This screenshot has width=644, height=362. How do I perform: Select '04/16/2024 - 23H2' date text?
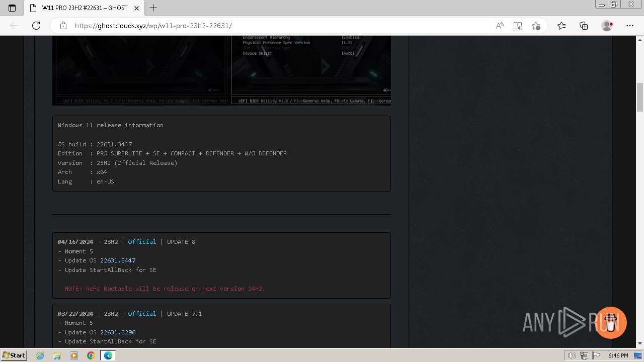(x=88, y=242)
